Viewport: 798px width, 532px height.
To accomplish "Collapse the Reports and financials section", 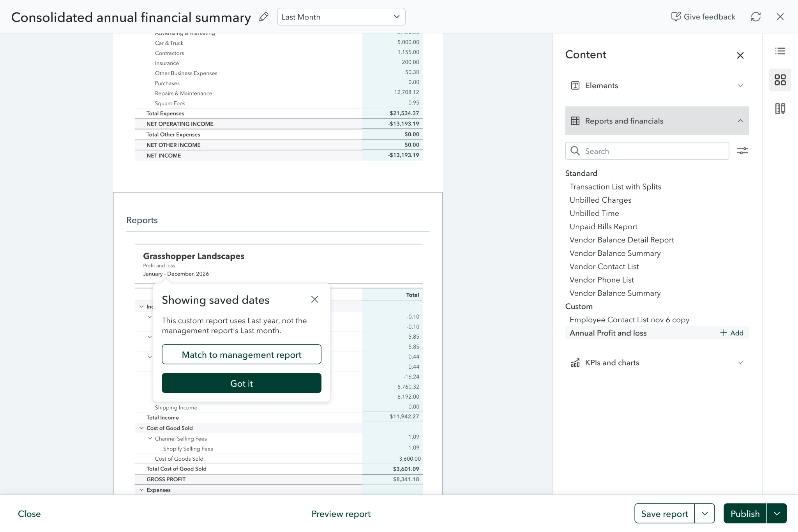I will click(657, 121).
